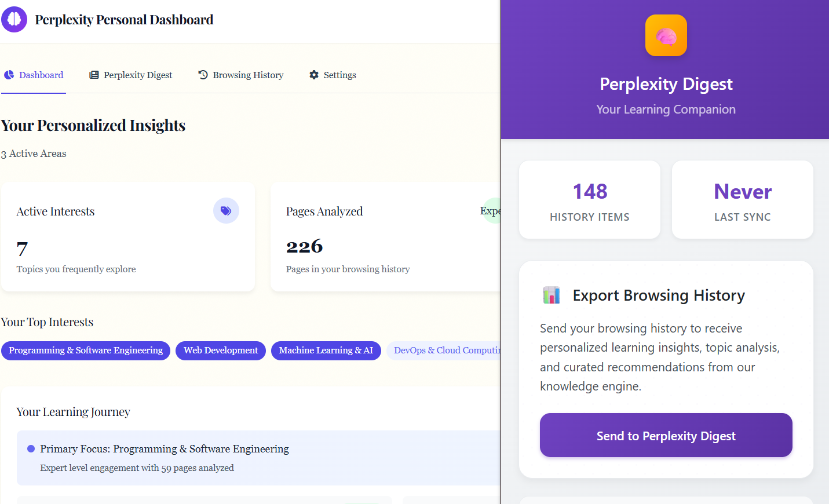The height and width of the screenshot is (504, 829).
Task: Click the Perplexity brain logo in the header
Action: pyautogui.click(x=14, y=20)
